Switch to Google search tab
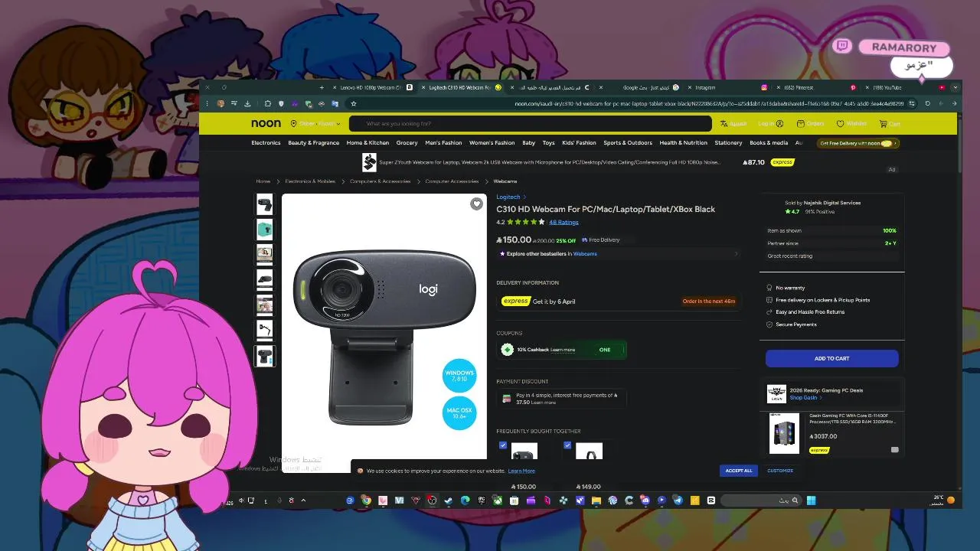 [642, 87]
